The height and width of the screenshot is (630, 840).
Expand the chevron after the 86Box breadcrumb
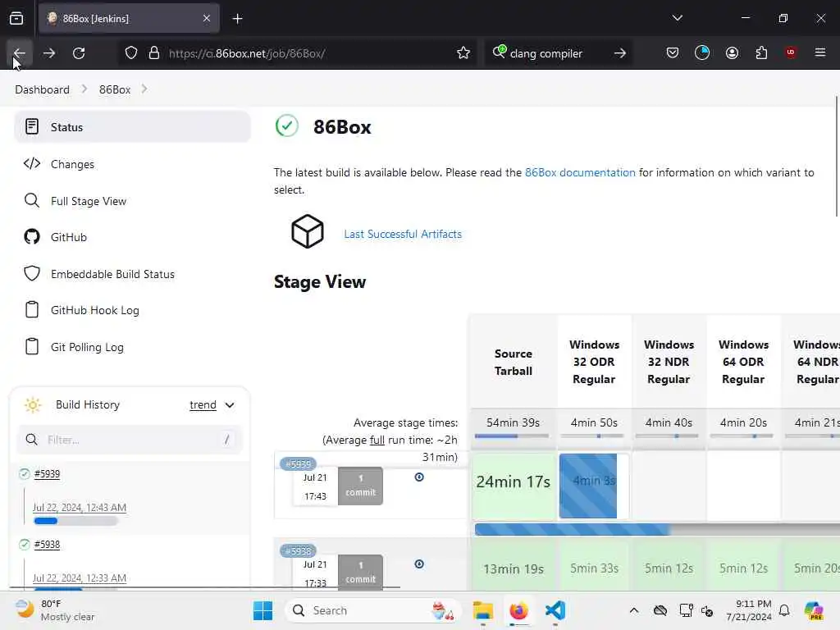(x=144, y=89)
